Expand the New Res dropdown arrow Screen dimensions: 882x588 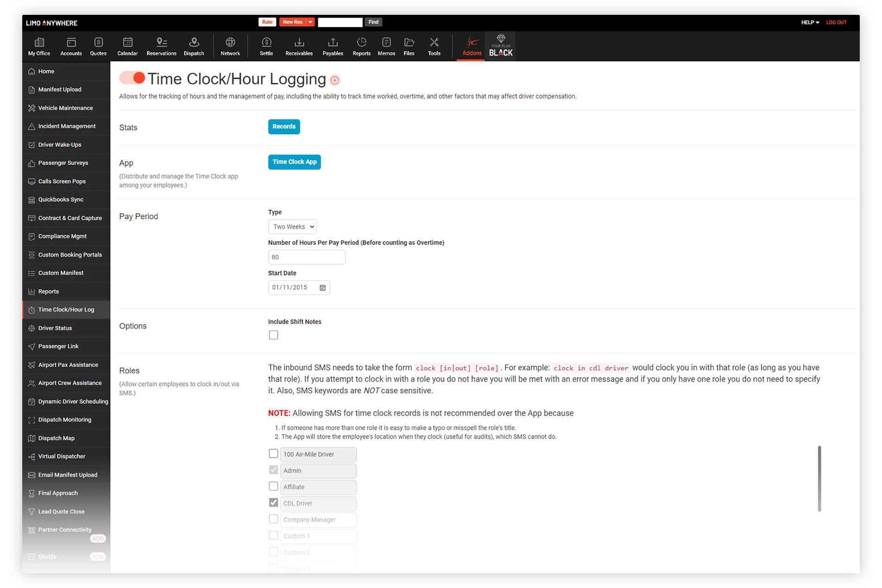tap(310, 22)
